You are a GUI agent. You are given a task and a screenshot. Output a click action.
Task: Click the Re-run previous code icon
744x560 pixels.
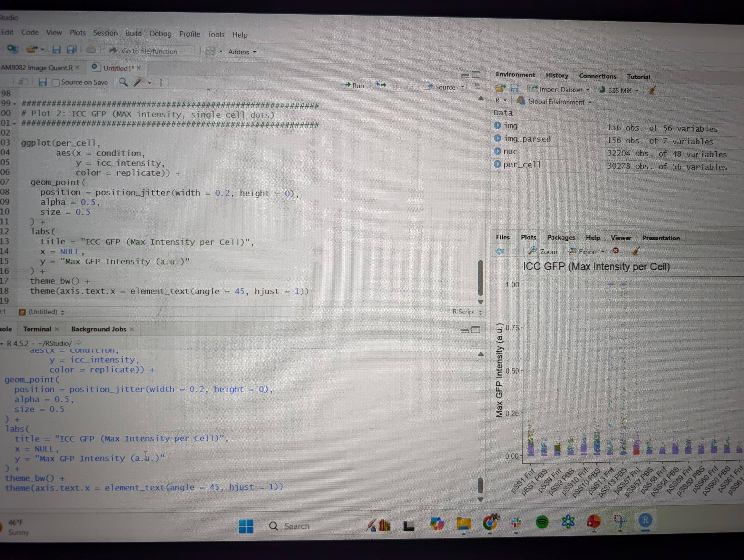[381, 85]
